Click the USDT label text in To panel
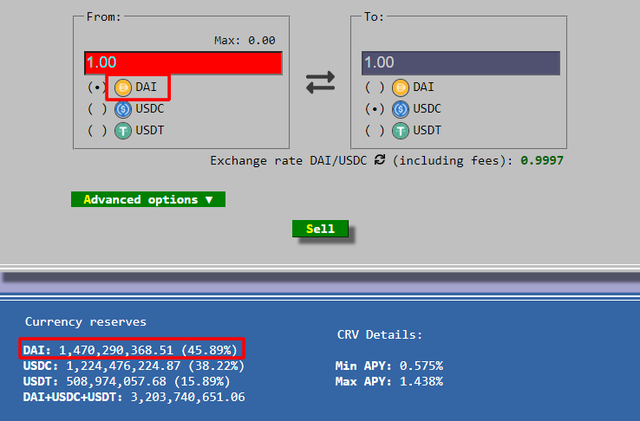Screen dimensions: 640x421 point(427,131)
